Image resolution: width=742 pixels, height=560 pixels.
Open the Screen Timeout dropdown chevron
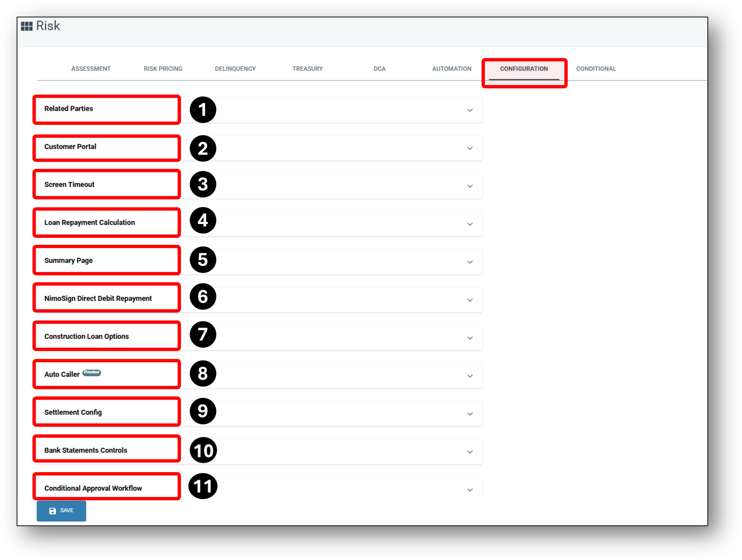(470, 186)
